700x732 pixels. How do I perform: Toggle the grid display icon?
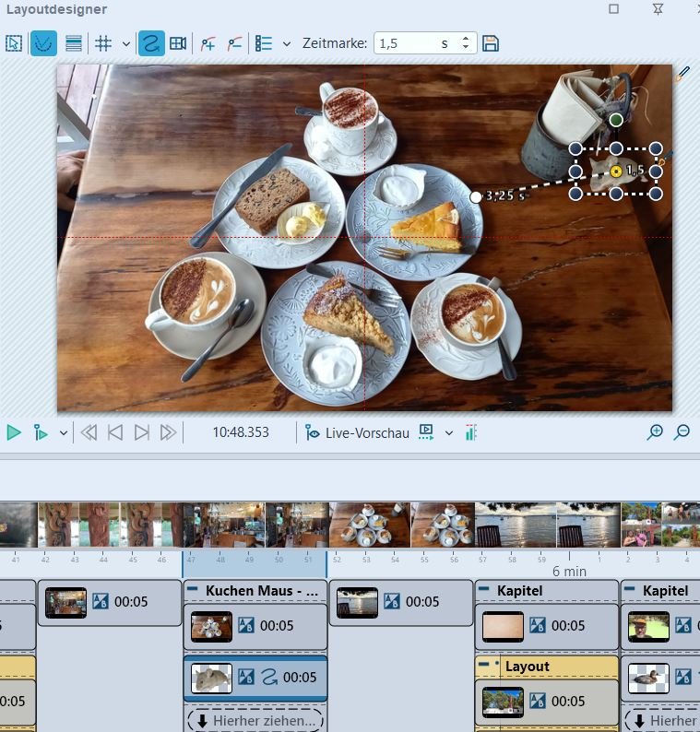pyautogui.click(x=102, y=43)
